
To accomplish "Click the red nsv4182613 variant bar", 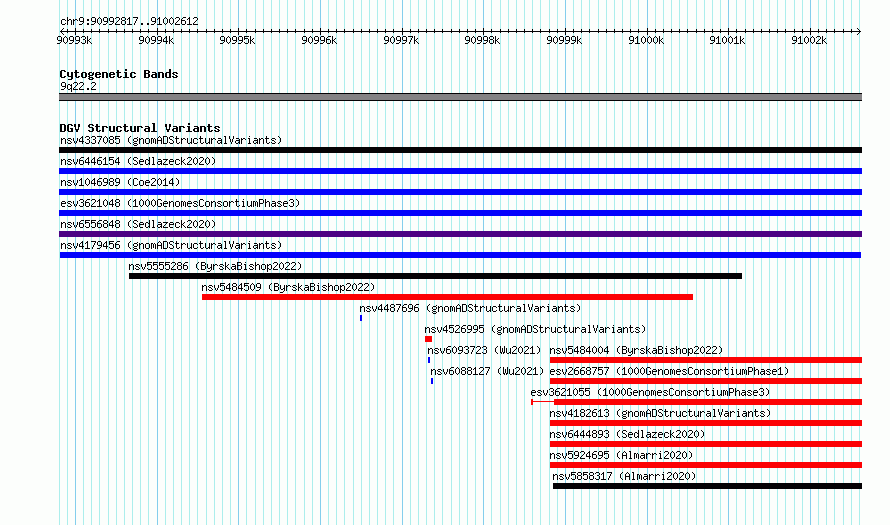I will 706,423.
